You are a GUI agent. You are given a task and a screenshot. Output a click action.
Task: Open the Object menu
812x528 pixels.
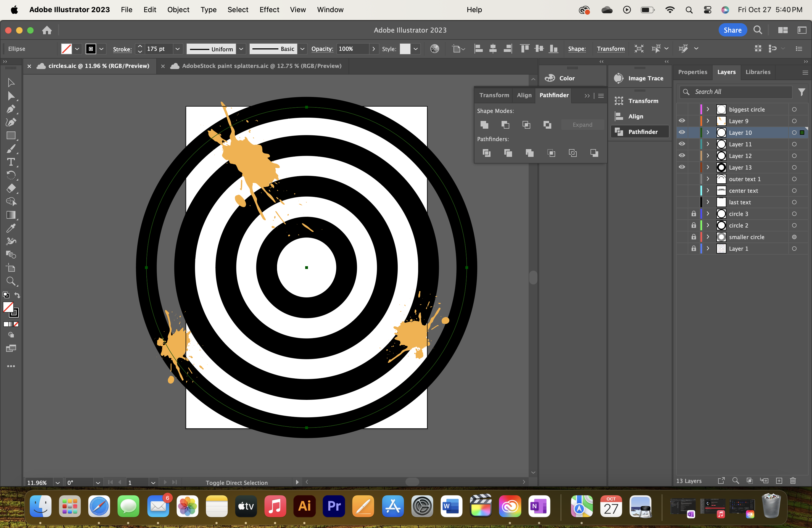pyautogui.click(x=178, y=10)
